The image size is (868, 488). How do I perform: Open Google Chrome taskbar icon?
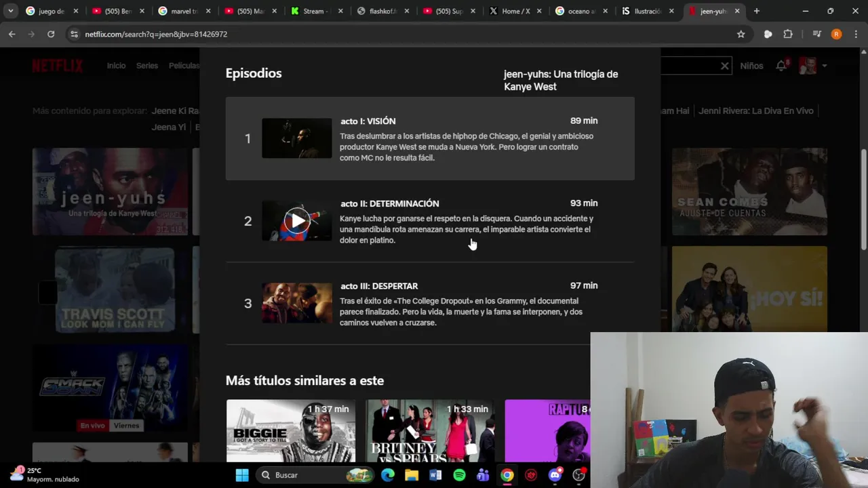[x=507, y=475]
